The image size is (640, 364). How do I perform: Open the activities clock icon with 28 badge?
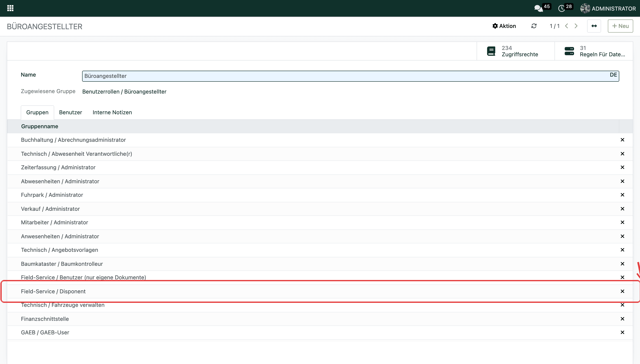565,8
